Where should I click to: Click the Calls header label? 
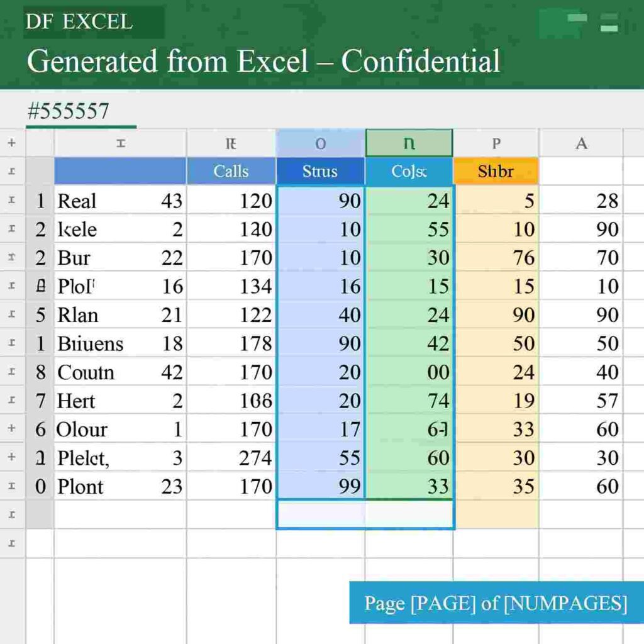232,171
